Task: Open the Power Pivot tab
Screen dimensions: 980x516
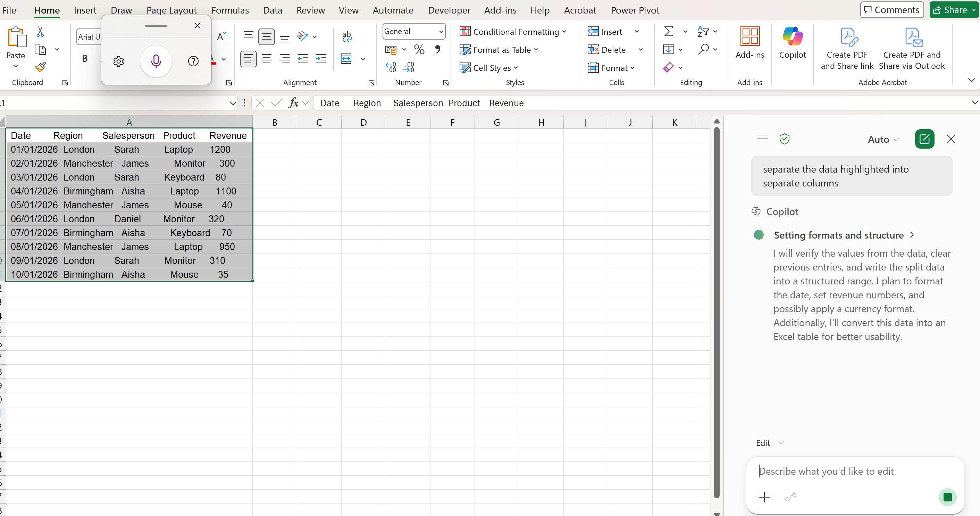Action: coord(635,10)
